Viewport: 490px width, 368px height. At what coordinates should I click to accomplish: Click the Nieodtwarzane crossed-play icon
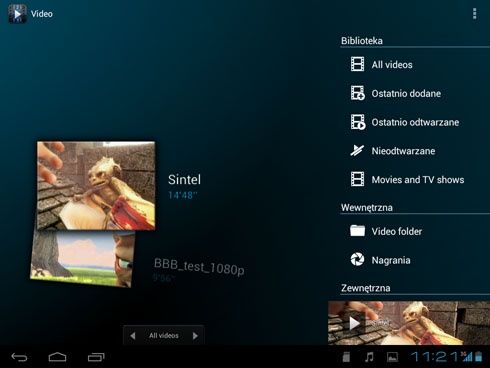click(x=357, y=151)
